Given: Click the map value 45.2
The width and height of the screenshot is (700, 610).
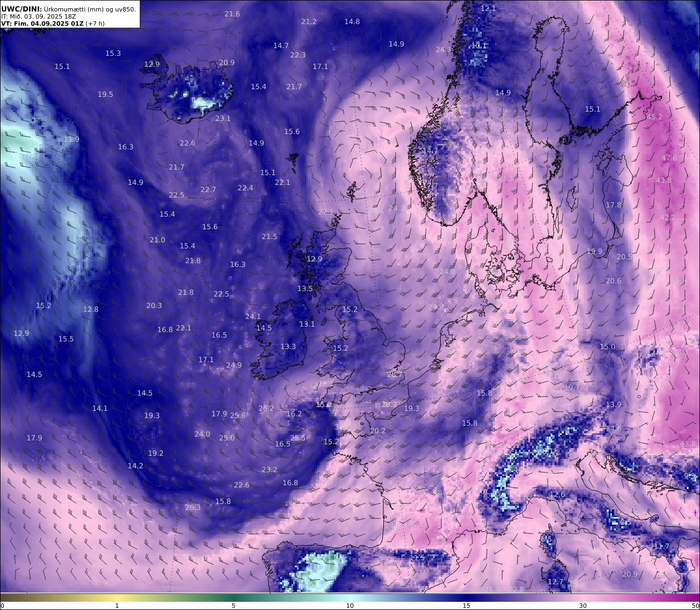Looking at the screenshot, I should point(655,117).
